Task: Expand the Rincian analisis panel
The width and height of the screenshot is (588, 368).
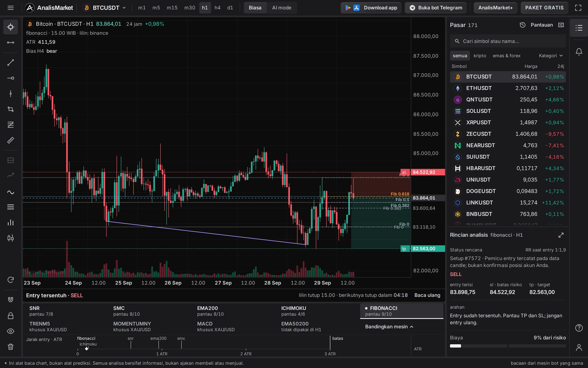Action: (561, 235)
